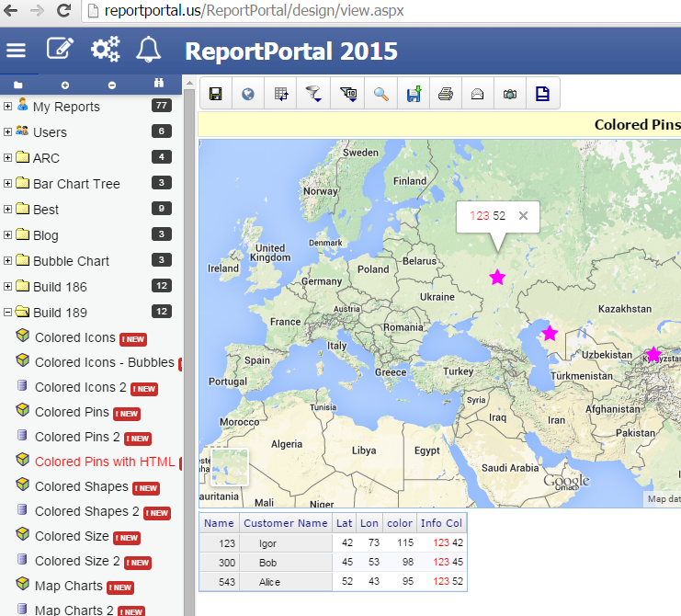The image size is (681, 616).
Task: Collapse the Build 189 folder
Action: click(7, 312)
